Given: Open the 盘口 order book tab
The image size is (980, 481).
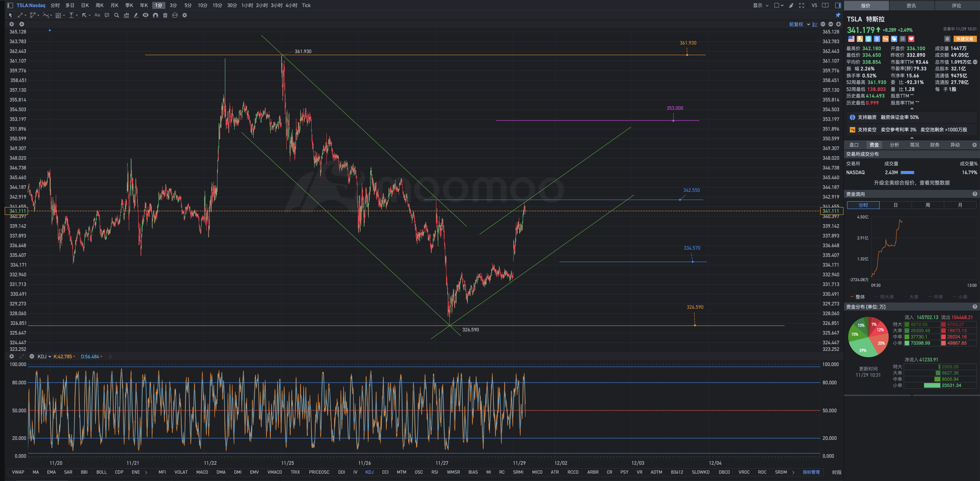Looking at the screenshot, I should [854, 145].
